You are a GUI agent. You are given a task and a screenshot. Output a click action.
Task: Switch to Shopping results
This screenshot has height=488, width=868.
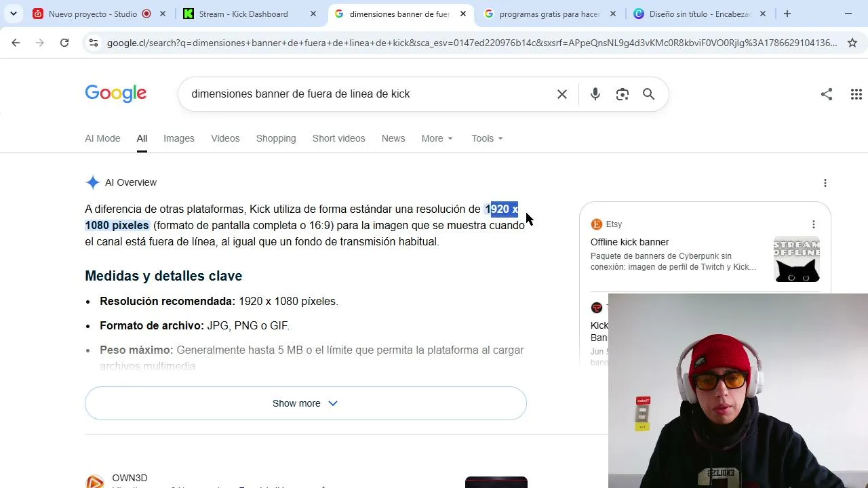click(x=276, y=138)
